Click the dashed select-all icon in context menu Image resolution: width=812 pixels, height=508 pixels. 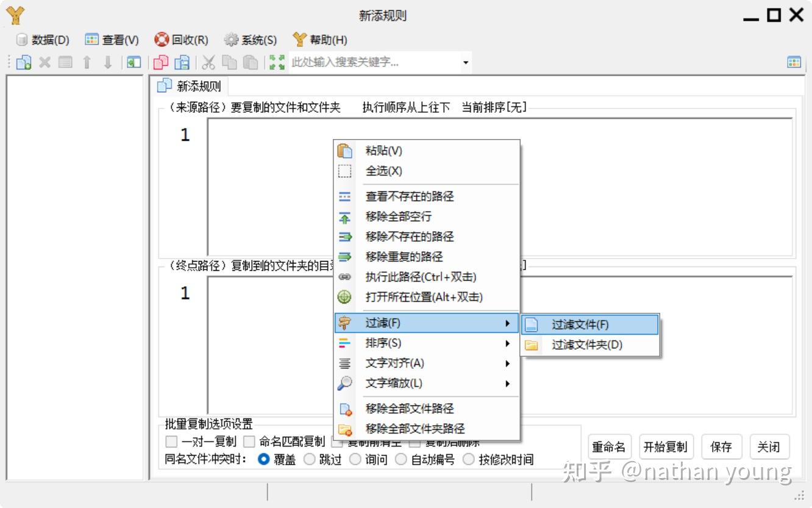coord(345,171)
